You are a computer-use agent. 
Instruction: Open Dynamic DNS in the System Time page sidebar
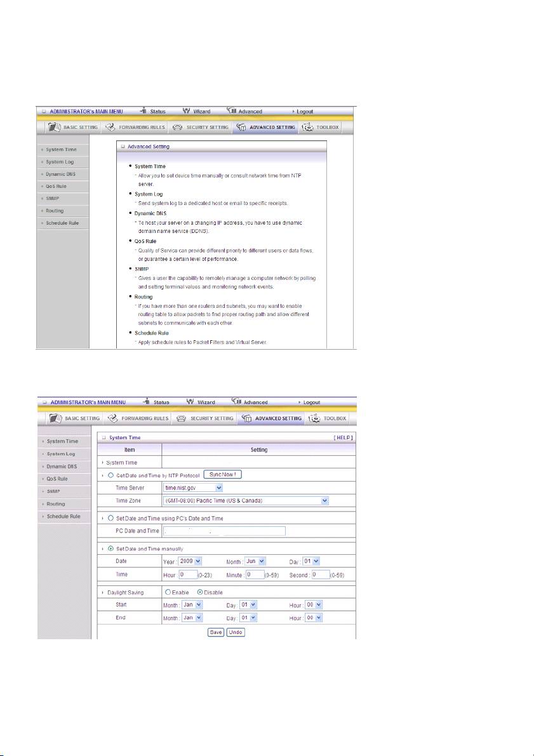[62, 467]
